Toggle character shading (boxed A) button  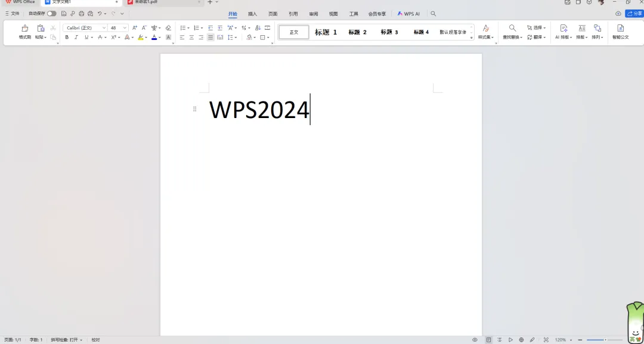click(x=168, y=38)
